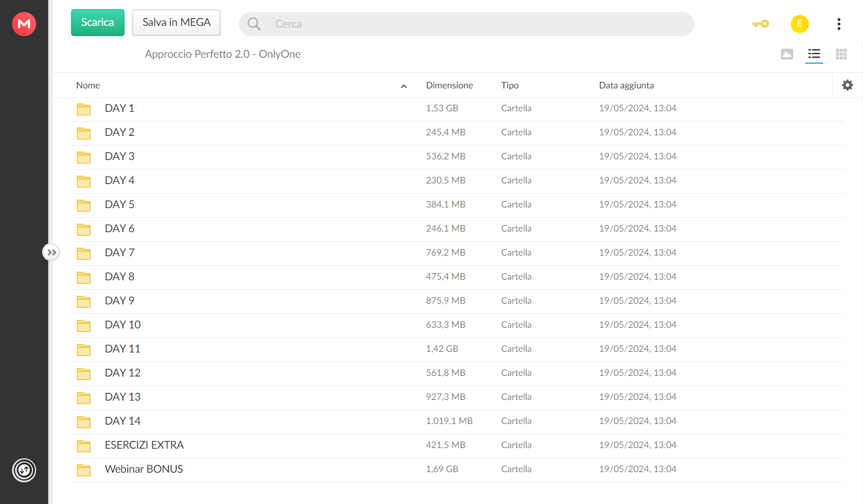Click the 927,3 MB size value
The image size is (863, 504).
(446, 397)
